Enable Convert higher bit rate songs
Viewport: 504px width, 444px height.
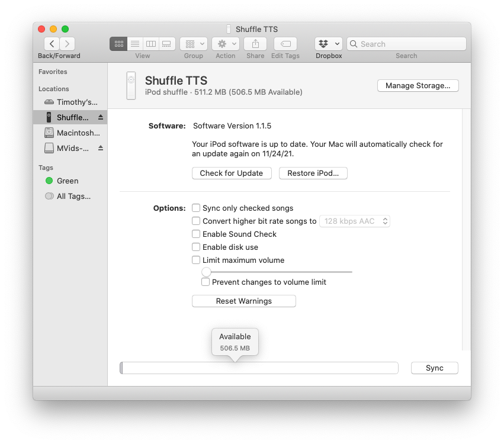point(196,221)
